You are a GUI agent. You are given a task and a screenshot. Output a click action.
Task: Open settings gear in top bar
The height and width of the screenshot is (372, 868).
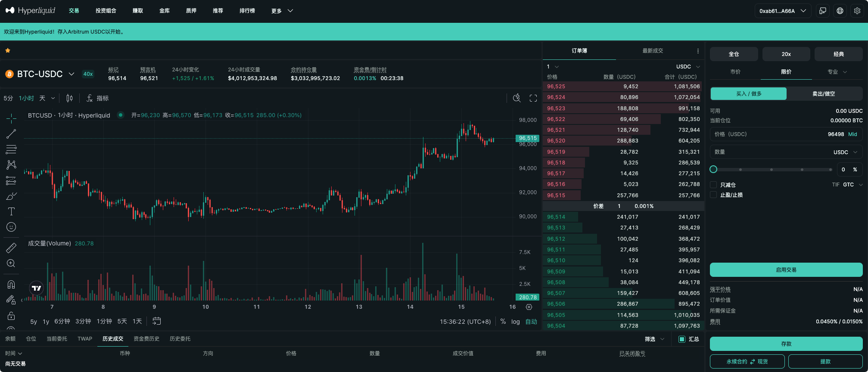[x=857, y=11]
